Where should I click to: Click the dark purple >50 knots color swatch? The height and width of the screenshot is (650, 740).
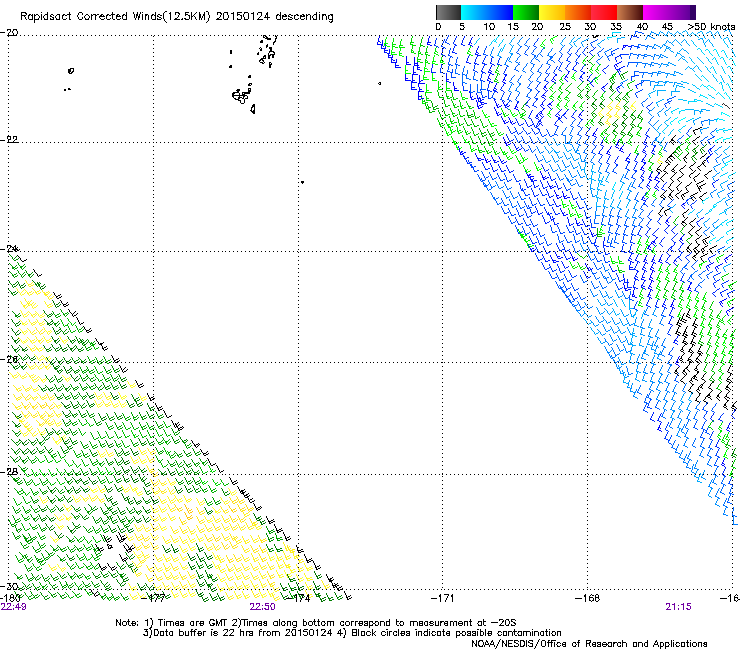(691, 12)
